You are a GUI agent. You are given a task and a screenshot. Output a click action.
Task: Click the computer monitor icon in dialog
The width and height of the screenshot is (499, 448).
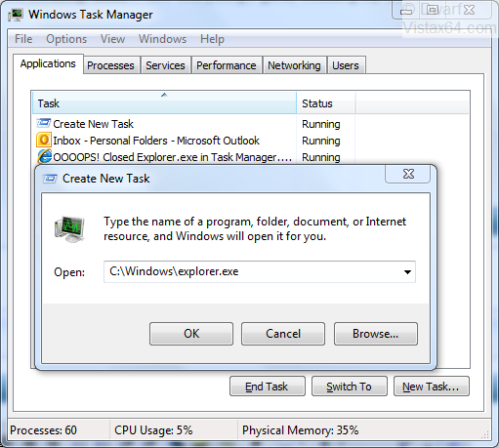click(x=69, y=229)
